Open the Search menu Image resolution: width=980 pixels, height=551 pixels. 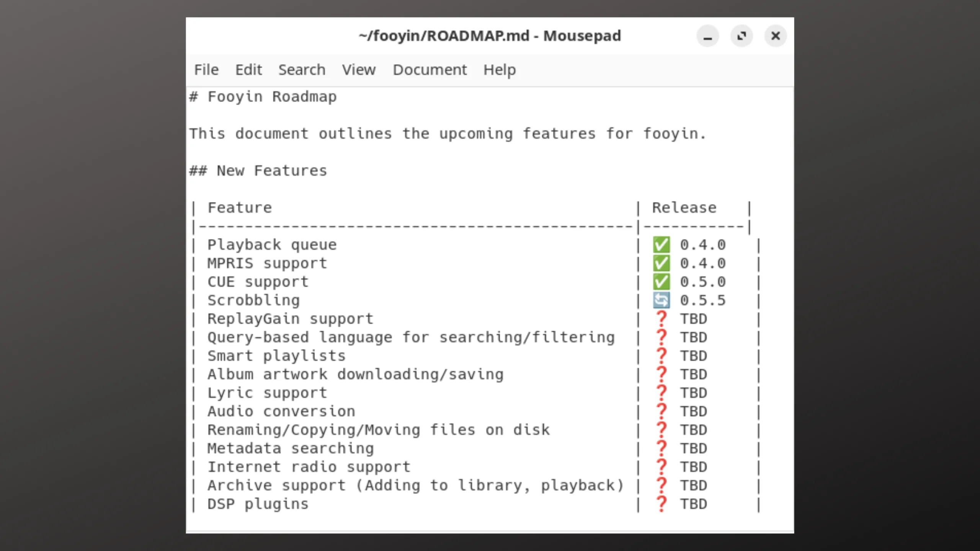[x=302, y=70]
